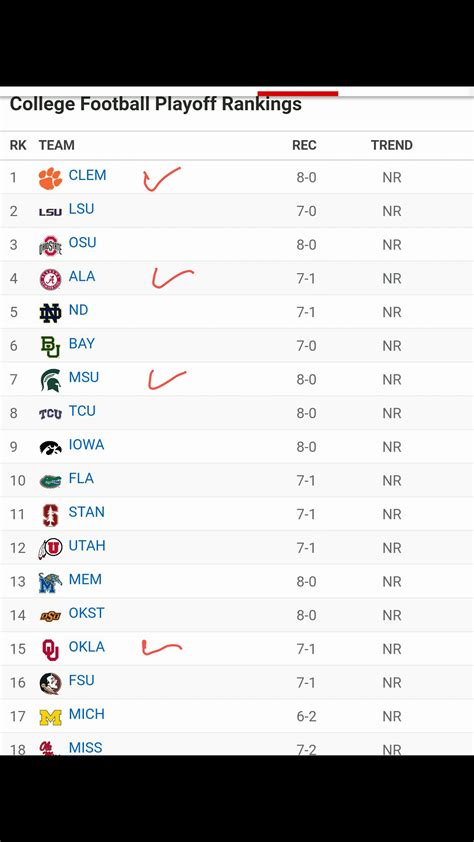The height and width of the screenshot is (842, 474).
Task: Open the OKST team link
Action: (x=86, y=613)
